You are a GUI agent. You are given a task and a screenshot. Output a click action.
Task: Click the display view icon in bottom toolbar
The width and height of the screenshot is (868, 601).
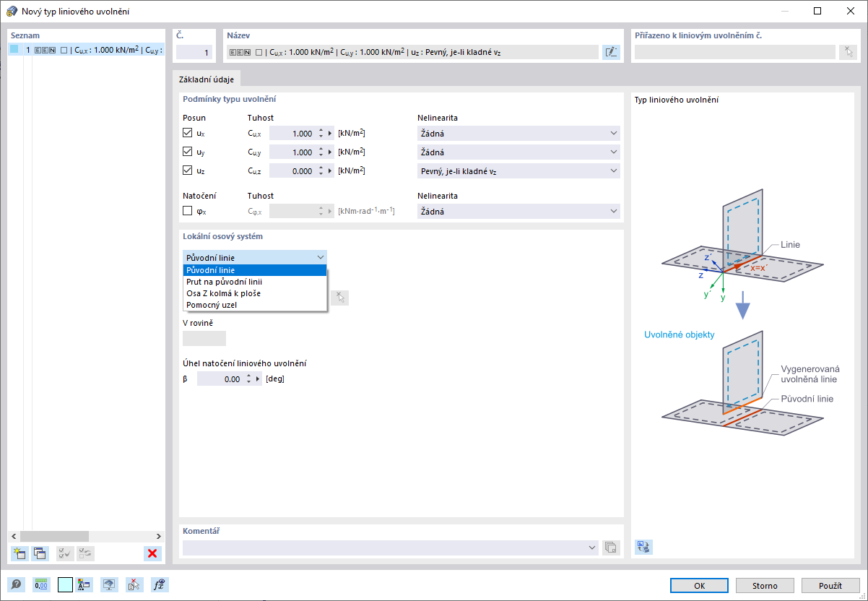coord(109,584)
